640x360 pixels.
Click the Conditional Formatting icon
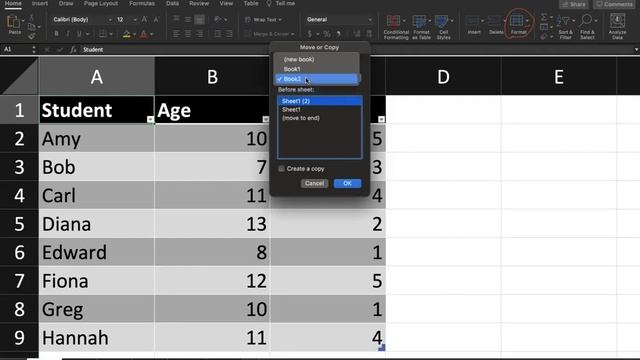(393, 21)
